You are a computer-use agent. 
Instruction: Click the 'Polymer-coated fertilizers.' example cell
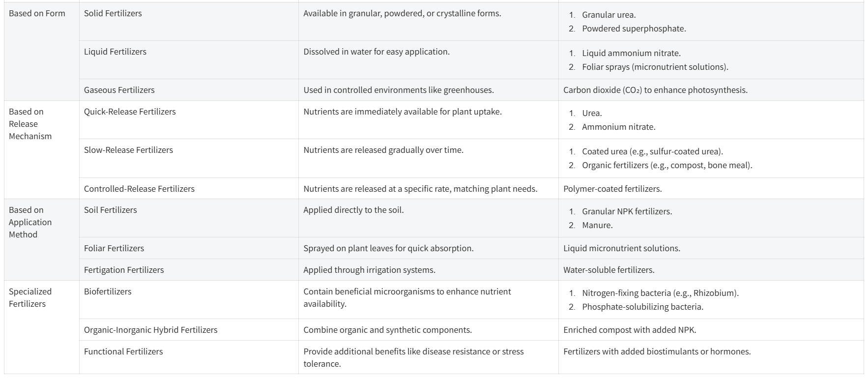tap(612, 189)
